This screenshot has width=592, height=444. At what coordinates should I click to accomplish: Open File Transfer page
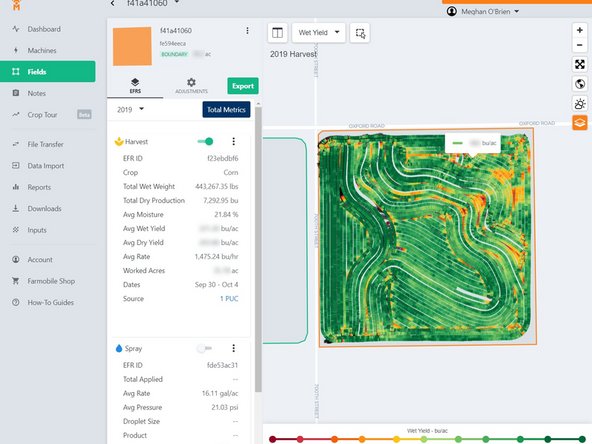(45, 144)
